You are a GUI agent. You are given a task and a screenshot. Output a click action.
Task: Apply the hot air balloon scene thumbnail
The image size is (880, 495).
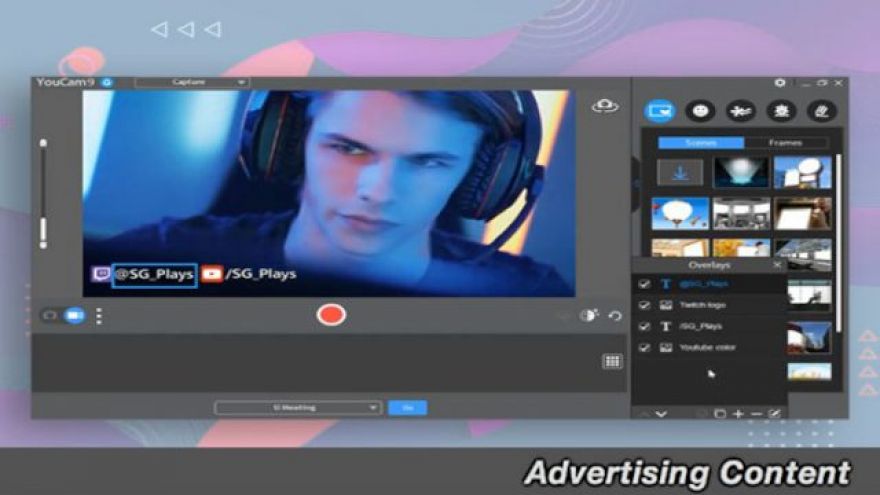(x=680, y=213)
